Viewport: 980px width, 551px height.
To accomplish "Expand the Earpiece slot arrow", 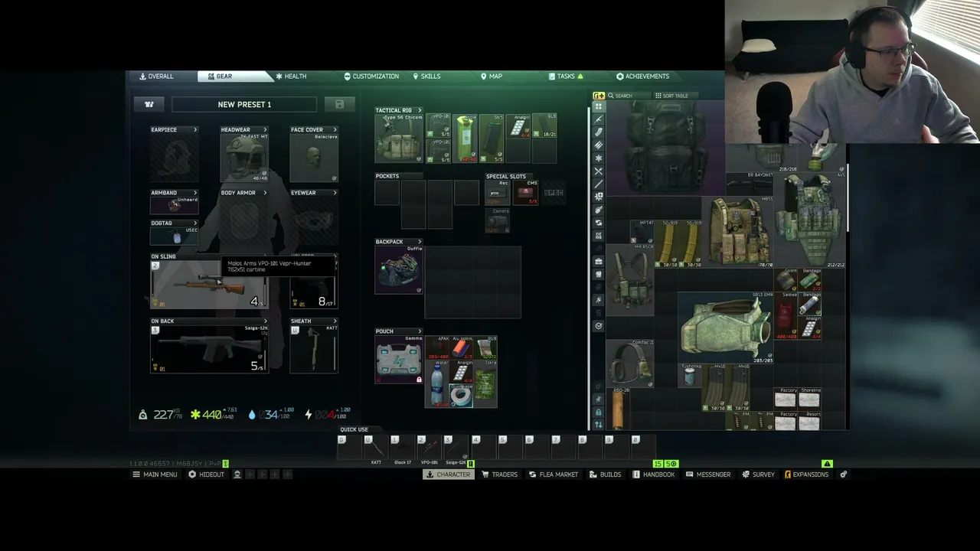I will (x=195, y=129).
